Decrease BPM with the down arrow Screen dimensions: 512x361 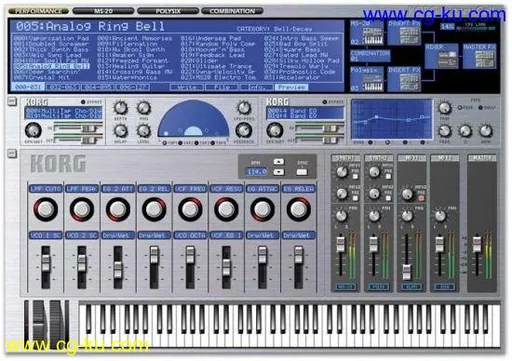point(279,172)
